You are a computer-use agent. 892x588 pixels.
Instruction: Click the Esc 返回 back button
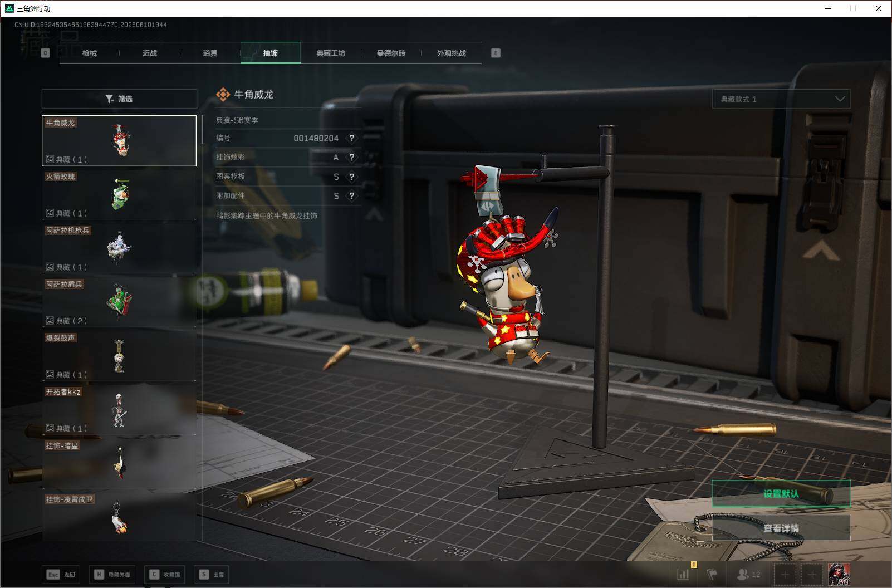61,574
